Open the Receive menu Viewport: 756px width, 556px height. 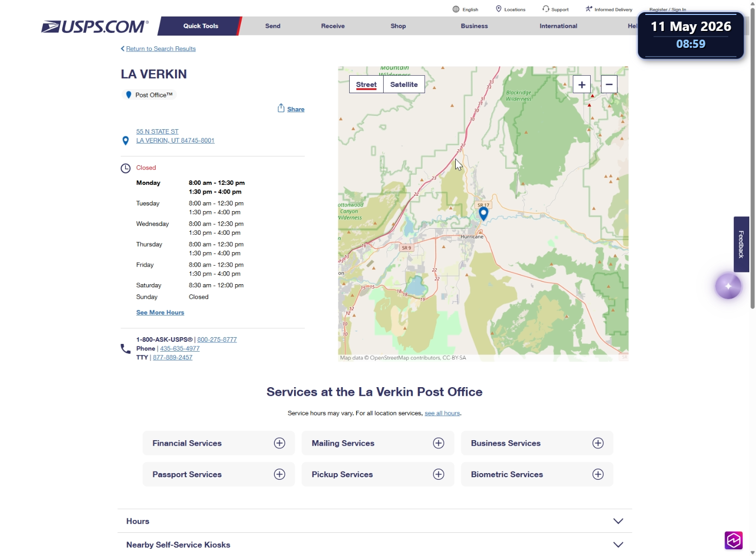point(333,26)
